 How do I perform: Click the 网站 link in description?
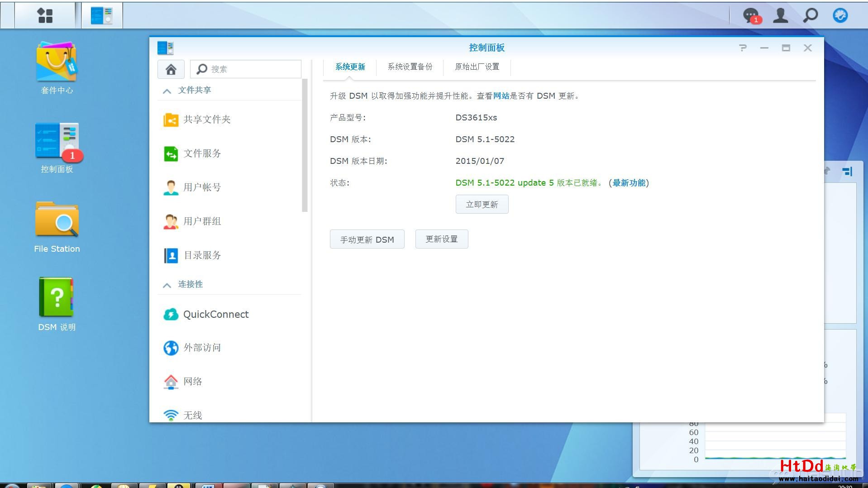tap(501, 96)
